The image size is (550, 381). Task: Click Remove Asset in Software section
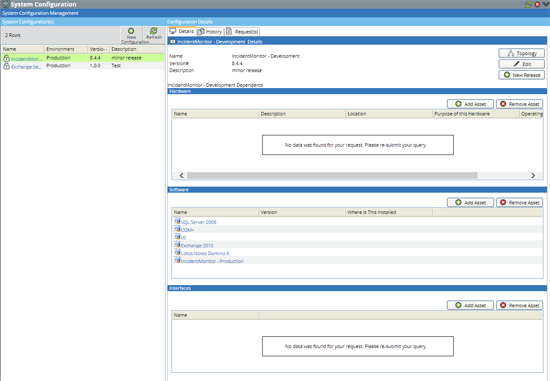pyautogui.click(x=519, y=203)
